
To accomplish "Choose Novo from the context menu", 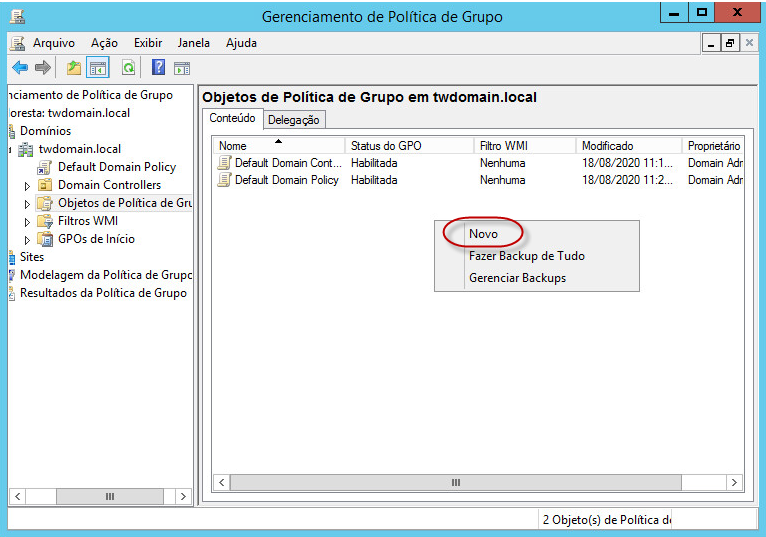I will pos(483,233).
